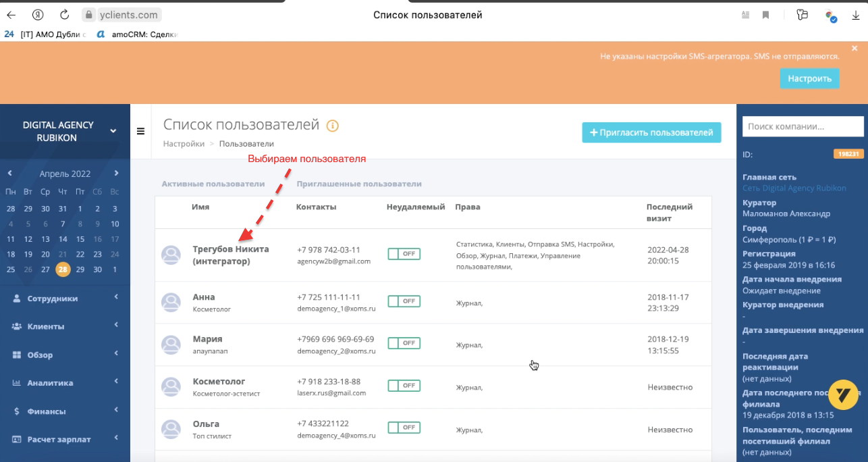Click the Поиск компании search field
868x462 pixels.
tap(803, 126)
